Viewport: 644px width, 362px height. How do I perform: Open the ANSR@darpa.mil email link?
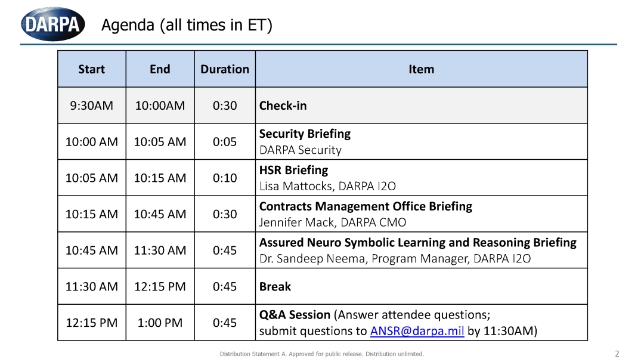[x=417, y=331]
